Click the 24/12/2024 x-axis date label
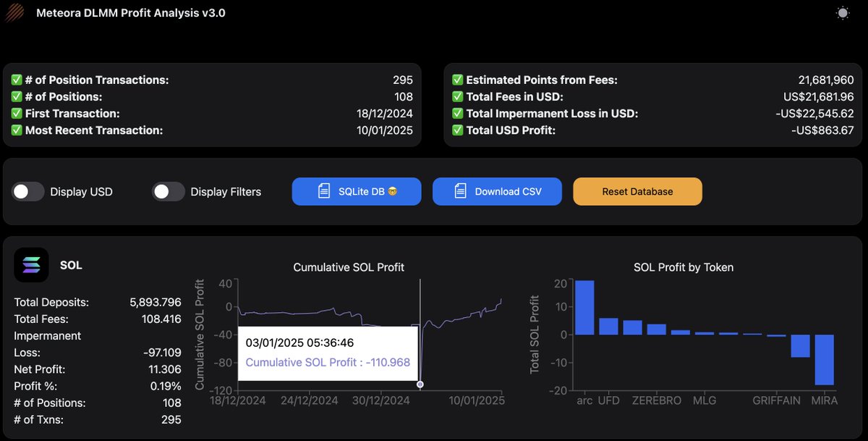 (310, 400)
